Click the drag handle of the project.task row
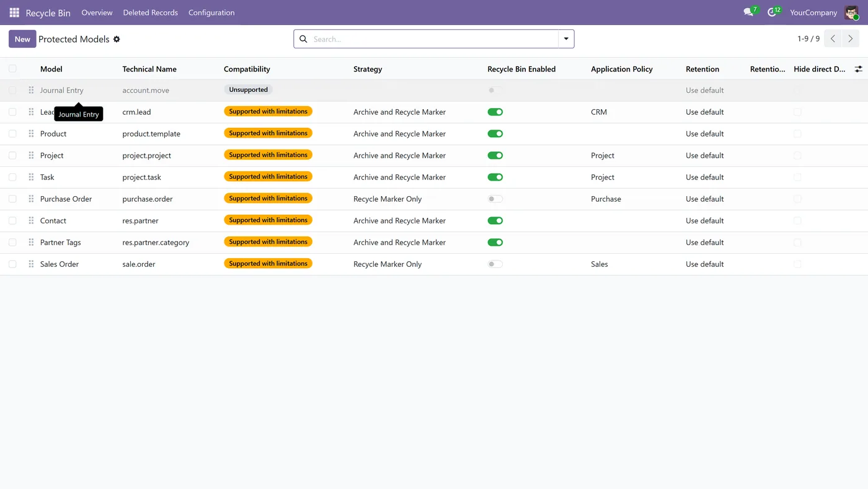 click(x=31, y=177)
